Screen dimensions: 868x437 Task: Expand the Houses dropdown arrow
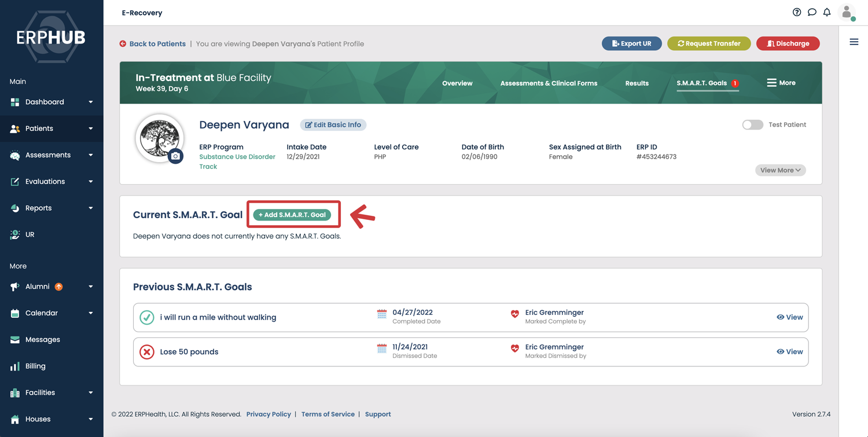[x=91, y=419]
